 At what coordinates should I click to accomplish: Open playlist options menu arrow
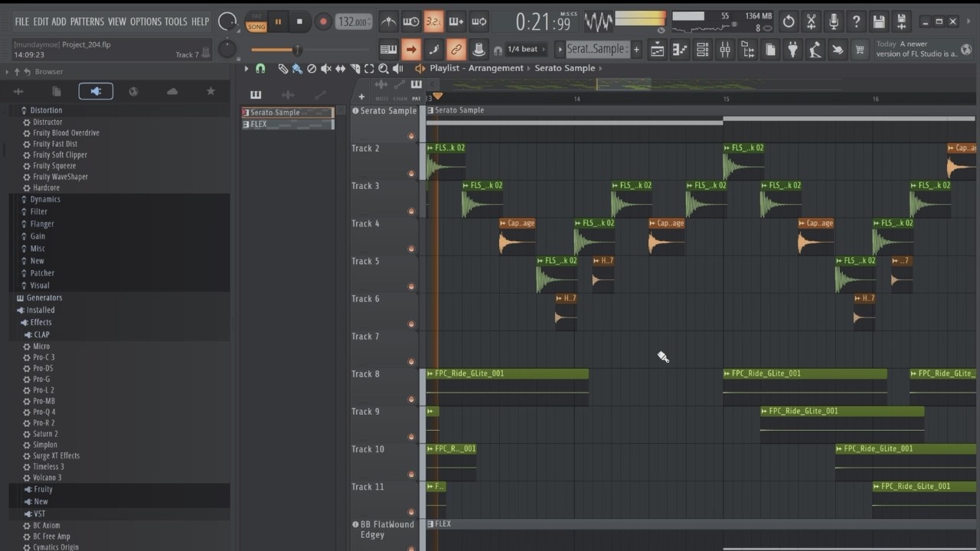click(x=247, y=69)
